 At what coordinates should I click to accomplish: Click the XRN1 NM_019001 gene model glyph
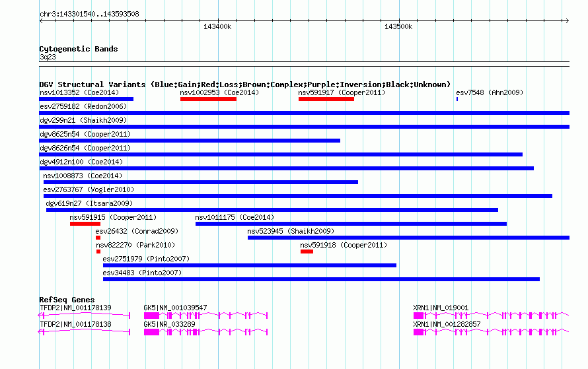pyautogui.click(x=492, y=316)
